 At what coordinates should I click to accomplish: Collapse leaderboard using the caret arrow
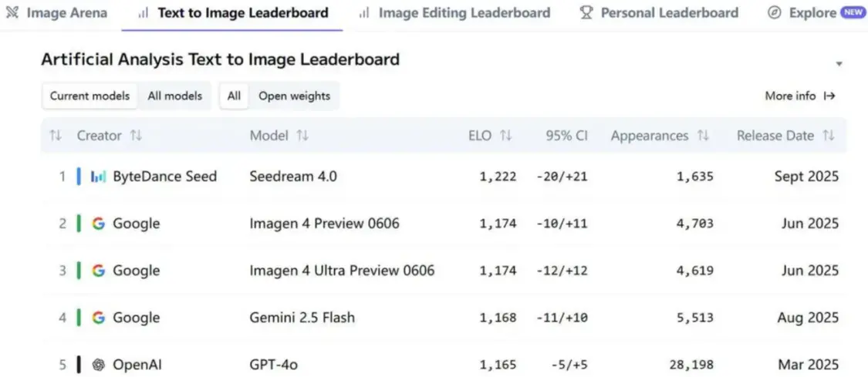[x=839, y=64]
